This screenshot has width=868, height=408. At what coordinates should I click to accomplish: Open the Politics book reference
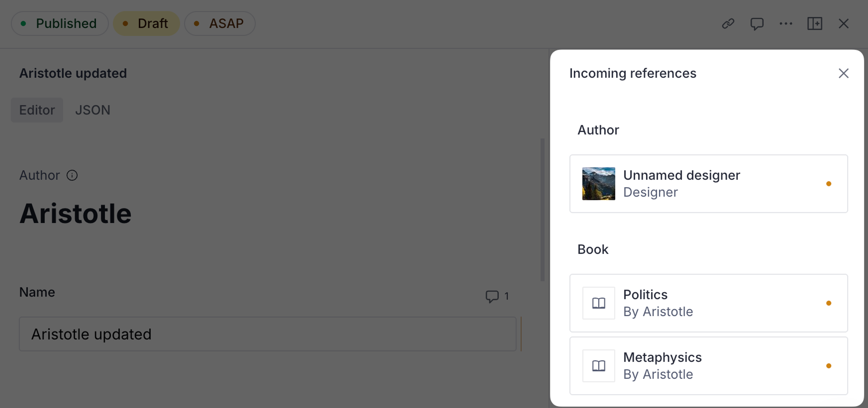click(x=708, y=303)
